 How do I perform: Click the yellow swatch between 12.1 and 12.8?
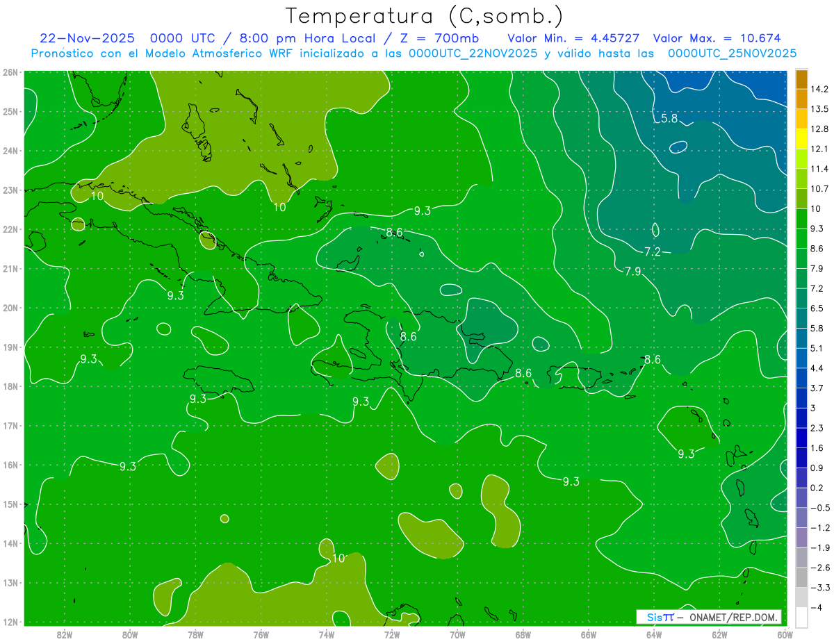801,139
